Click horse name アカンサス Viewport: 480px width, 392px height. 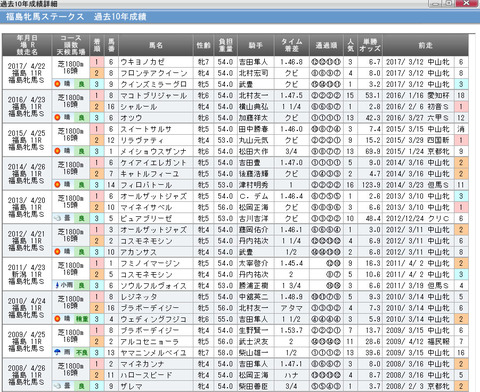pyautogui.click(x=139, y=252)
